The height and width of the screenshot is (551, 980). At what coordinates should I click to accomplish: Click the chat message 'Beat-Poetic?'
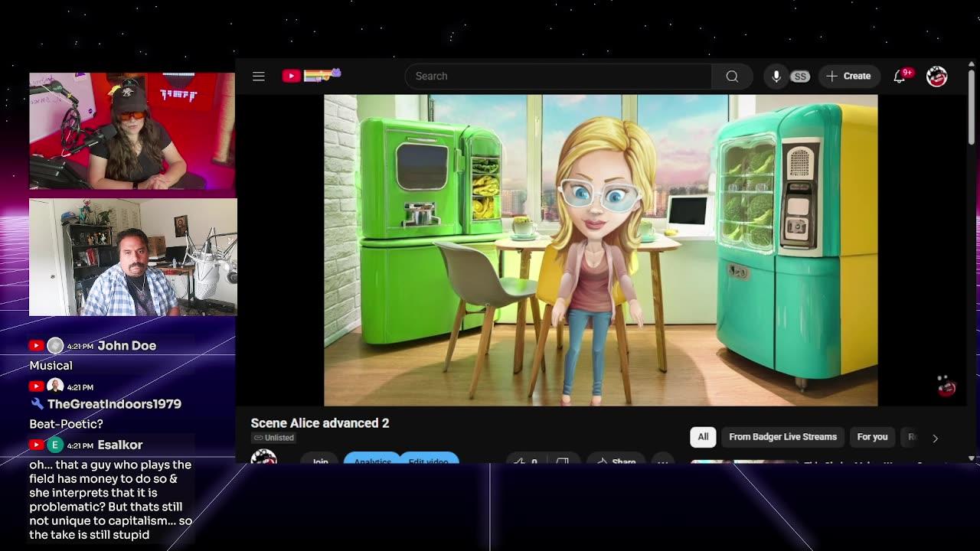click(66, 424)
